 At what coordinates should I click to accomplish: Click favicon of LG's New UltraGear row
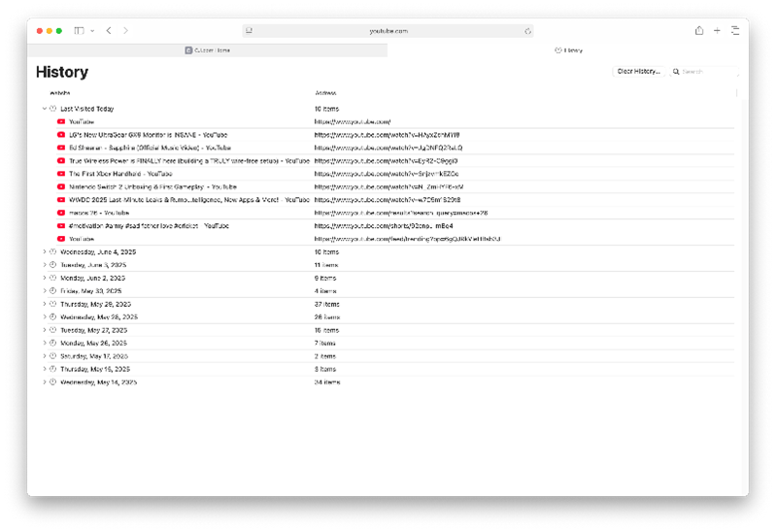point(61,135)
